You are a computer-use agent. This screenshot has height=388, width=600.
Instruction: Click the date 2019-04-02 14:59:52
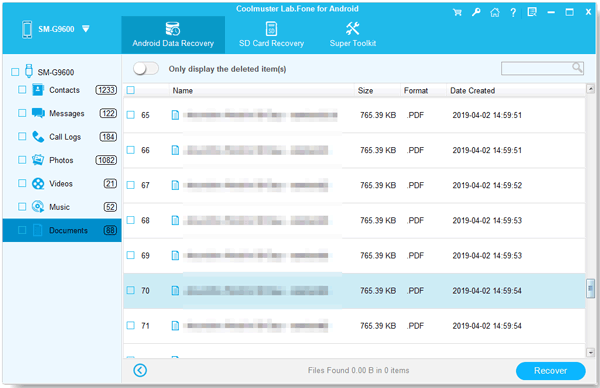(487, 185)
